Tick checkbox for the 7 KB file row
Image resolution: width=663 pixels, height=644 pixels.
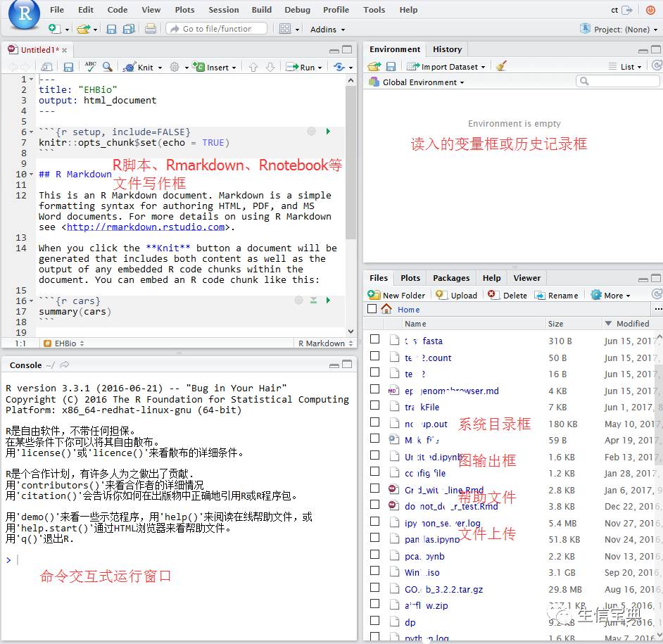[x=374, y=405]
